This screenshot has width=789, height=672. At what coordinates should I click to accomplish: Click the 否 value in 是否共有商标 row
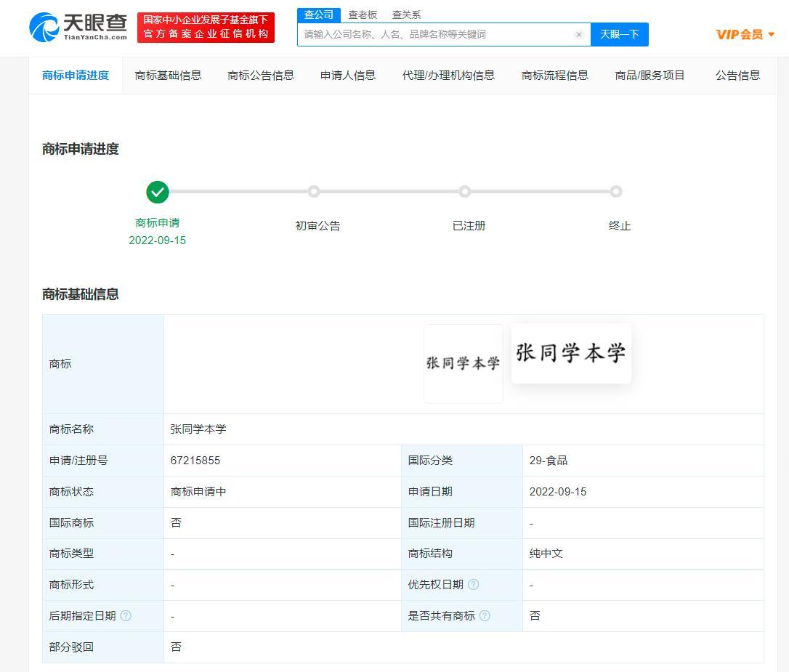[x=535, y=615]
